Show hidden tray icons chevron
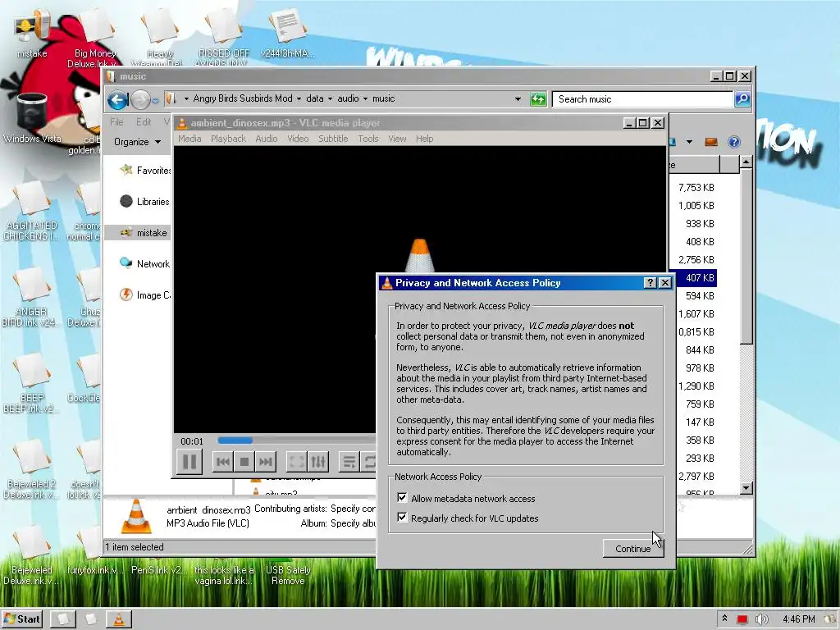This screenshot has height=630, width=840. click(x=724, y=619)
